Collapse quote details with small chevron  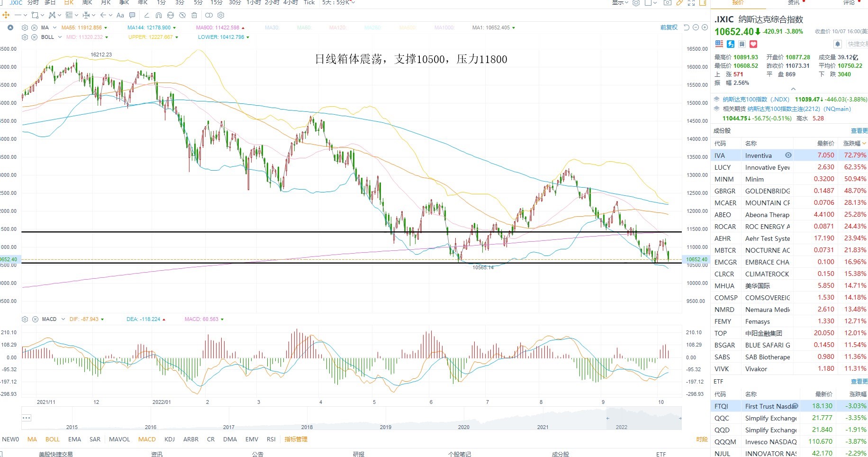coord(793,89)
